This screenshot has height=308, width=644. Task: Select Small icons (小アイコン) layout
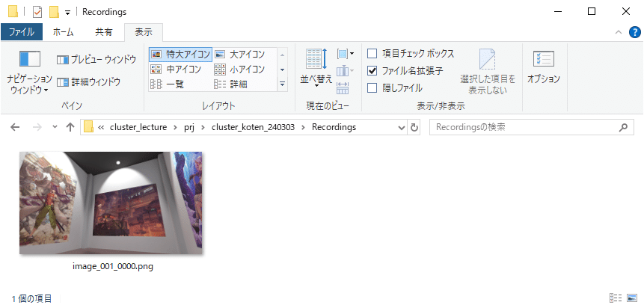click(x=240, y=69)
